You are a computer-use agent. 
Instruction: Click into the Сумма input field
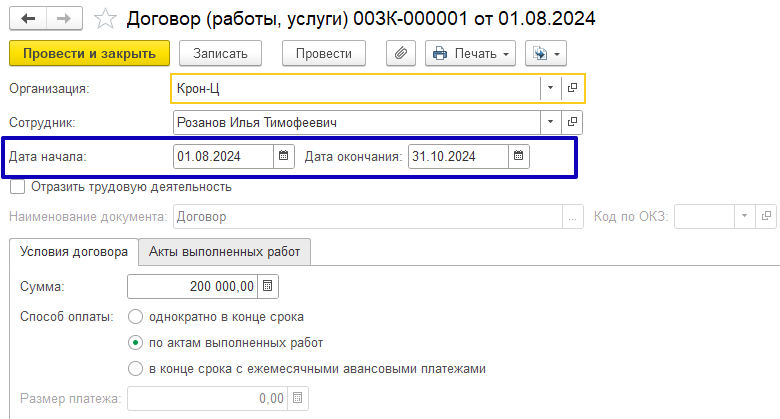tap(192, 287)
